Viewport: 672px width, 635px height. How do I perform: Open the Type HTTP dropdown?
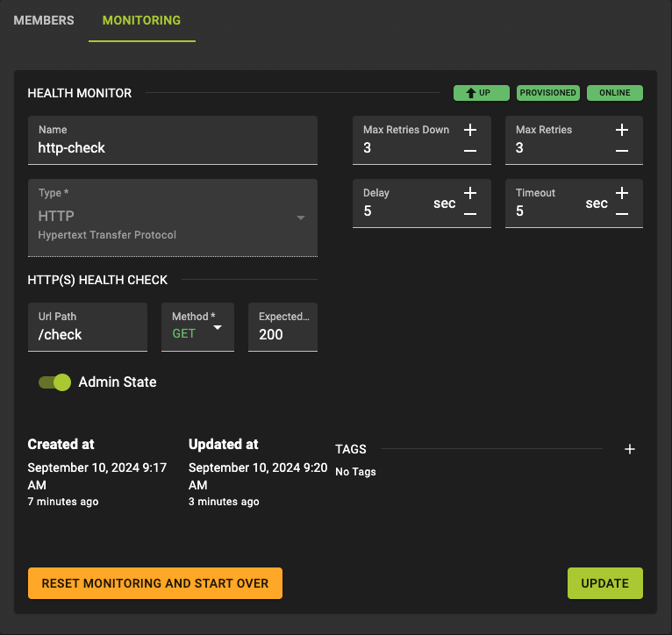click(x=173, y=218)
